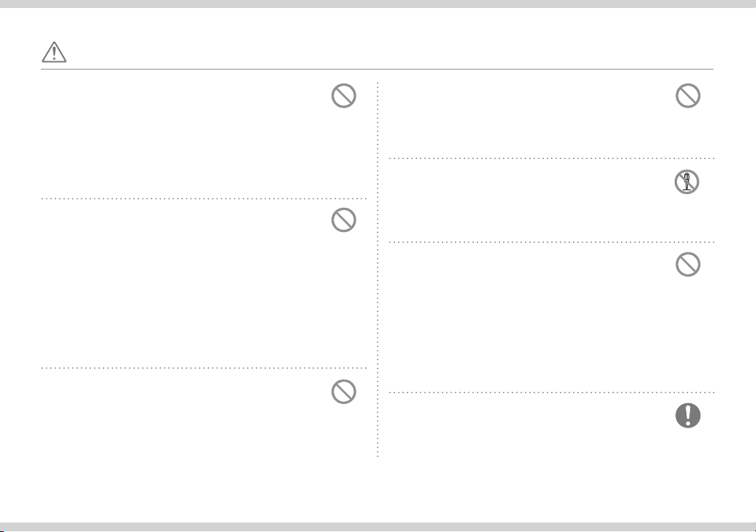
Task: Click the first dotted separator in the left column
Action: click(204, 198)
